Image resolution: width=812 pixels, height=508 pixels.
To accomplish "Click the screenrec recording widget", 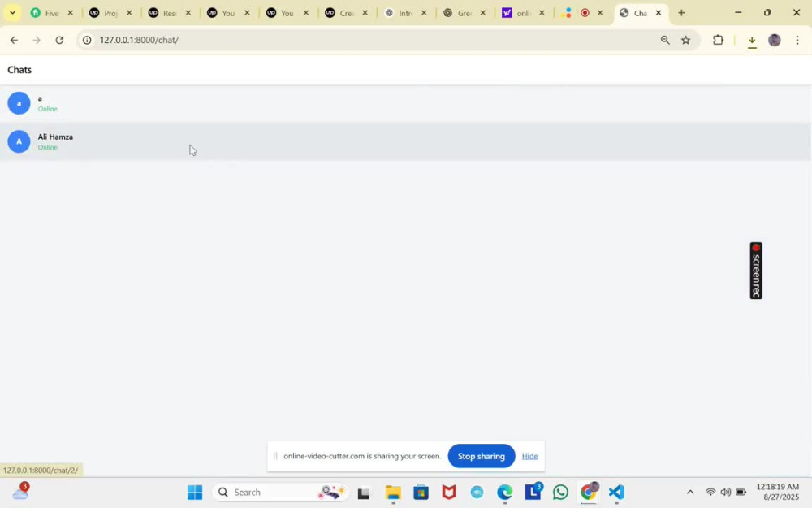I will pos(755,271).
